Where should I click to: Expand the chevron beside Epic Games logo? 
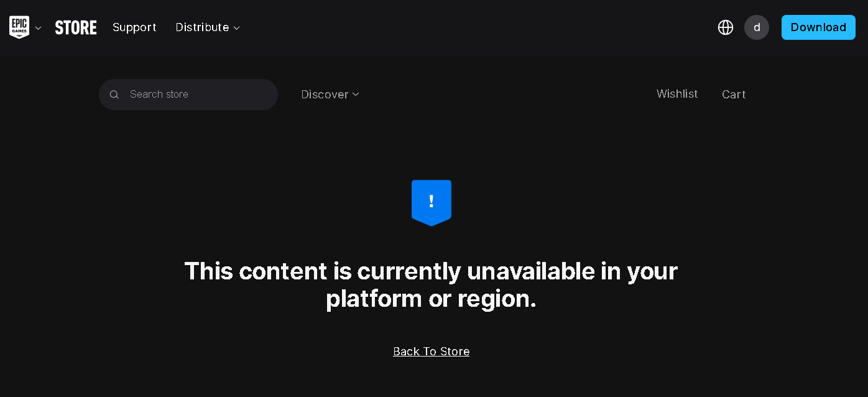(x=39, y=28)
